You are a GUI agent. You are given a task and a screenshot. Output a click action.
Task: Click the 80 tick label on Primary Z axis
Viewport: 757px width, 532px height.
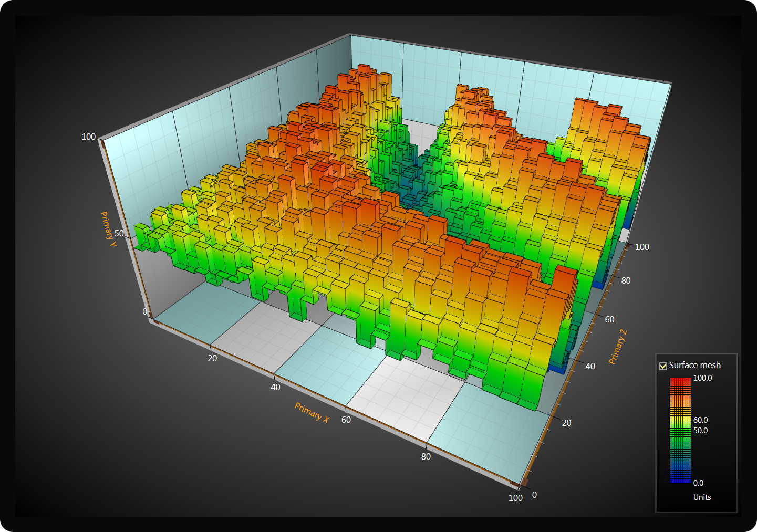(x=626, y=280)
